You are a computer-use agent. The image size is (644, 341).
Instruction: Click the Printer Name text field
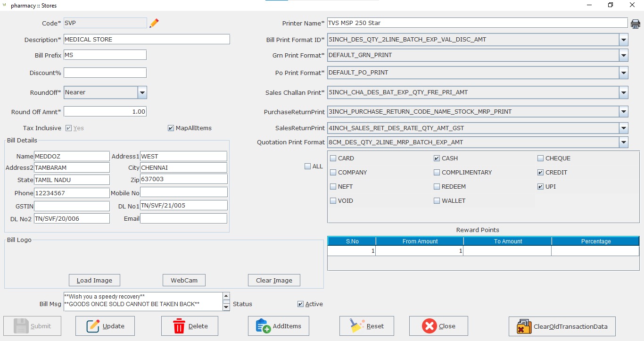point(478,23)
